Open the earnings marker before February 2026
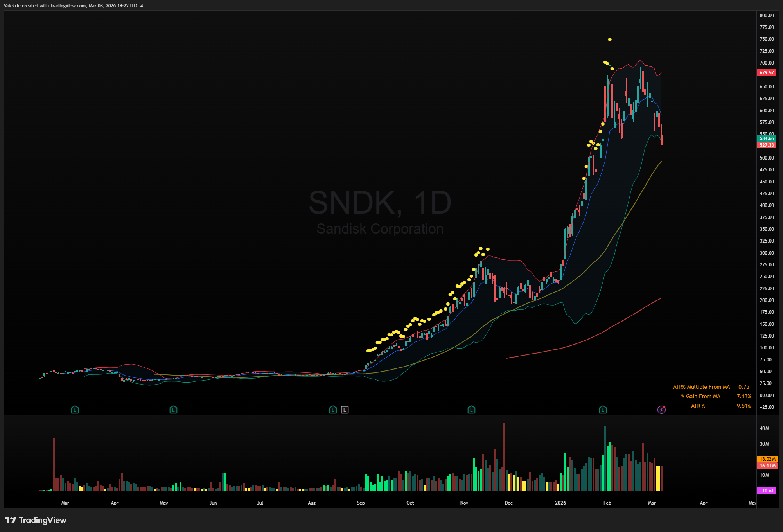Screen dimensions: 783x532 (603, 410)
